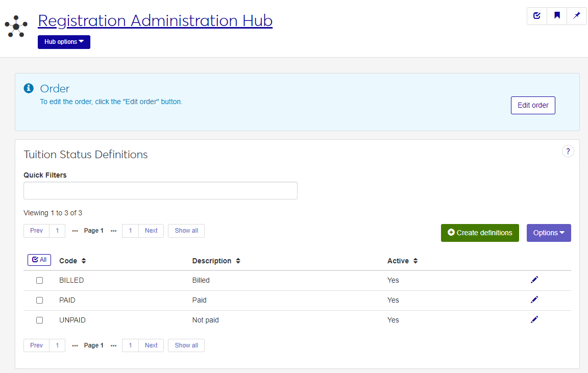The image size is (588, 373).
Task: Click the Create definitions button
Action: (480, 233)
